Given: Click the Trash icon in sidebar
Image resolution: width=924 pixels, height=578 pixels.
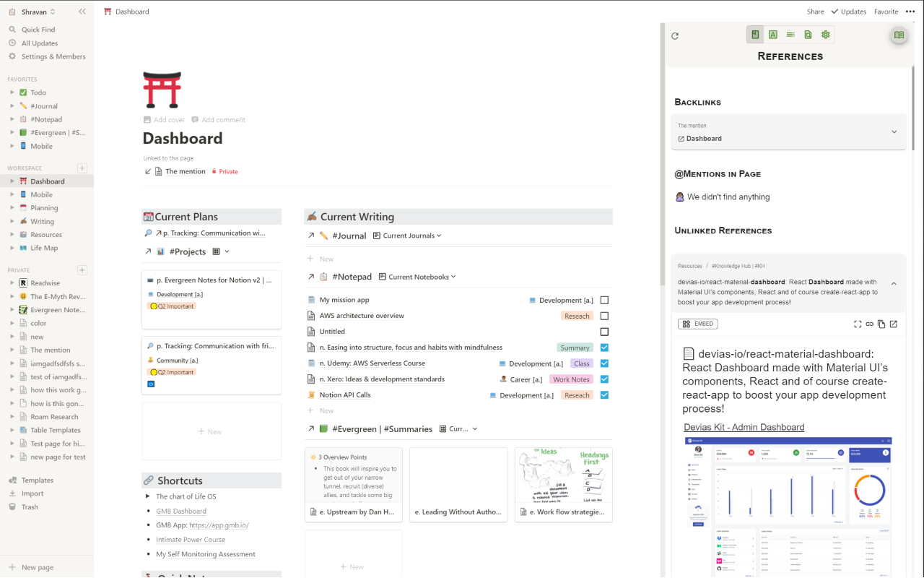Looking at the screenshot, I should (12, 506).
